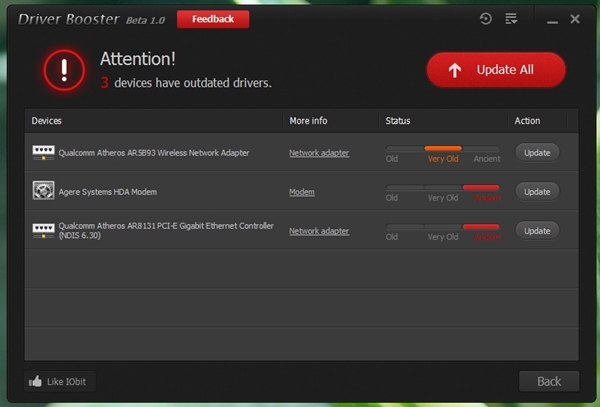Open Network adapter link for AR8131 Ethernet
The width and height of the screenshot is (600, 407).
pos(319,231)
